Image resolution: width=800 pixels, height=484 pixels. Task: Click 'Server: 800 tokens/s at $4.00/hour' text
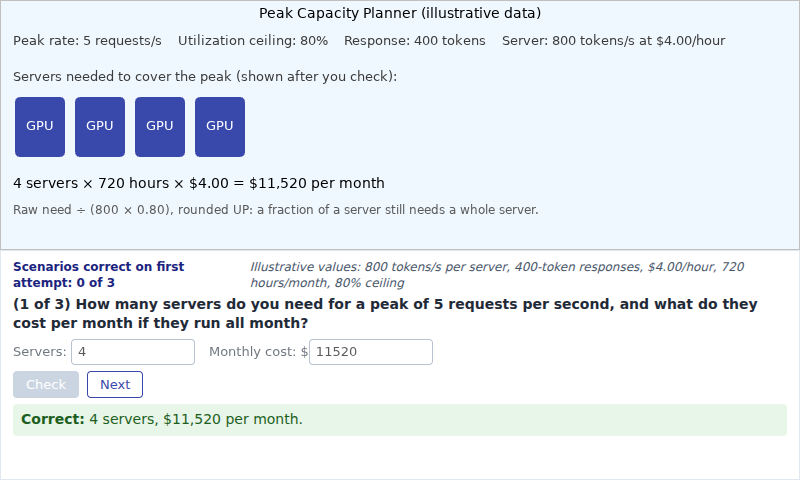tap(613, 41)
